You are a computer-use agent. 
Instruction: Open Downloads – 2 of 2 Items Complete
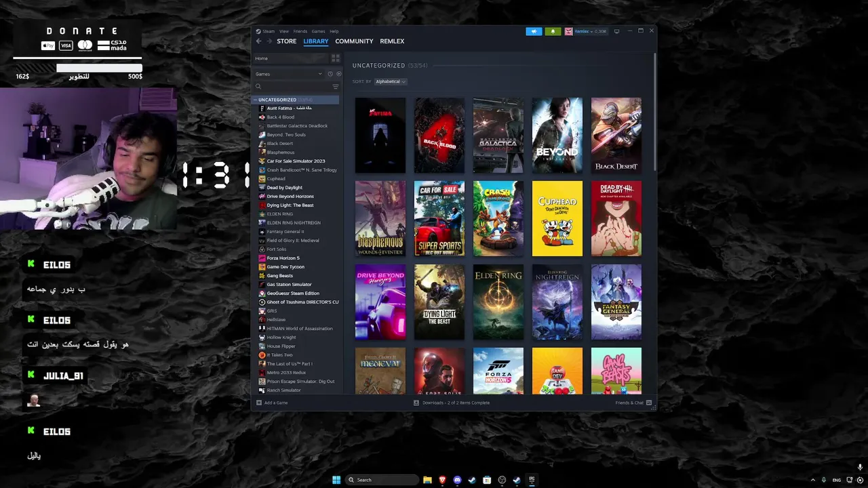click(x=456, y=403)
